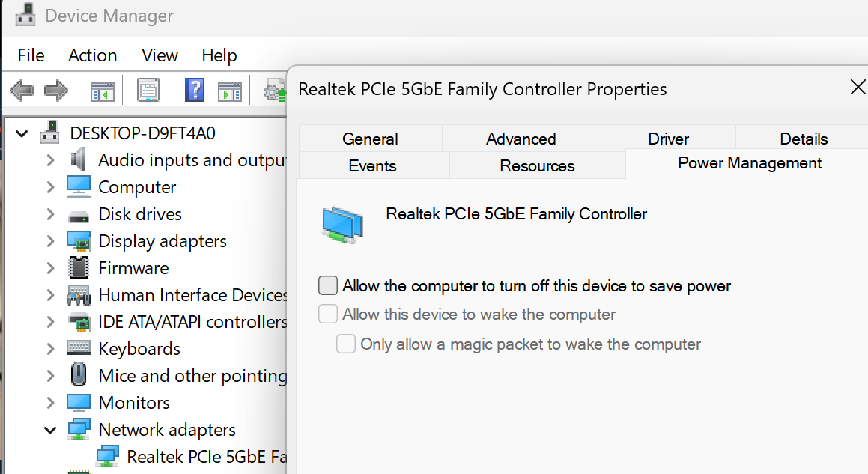Collapse the Network adapters node
Image resolution: width=868 pixels, height=474 pixels.
pyautogui.click(x=50, y=430)
